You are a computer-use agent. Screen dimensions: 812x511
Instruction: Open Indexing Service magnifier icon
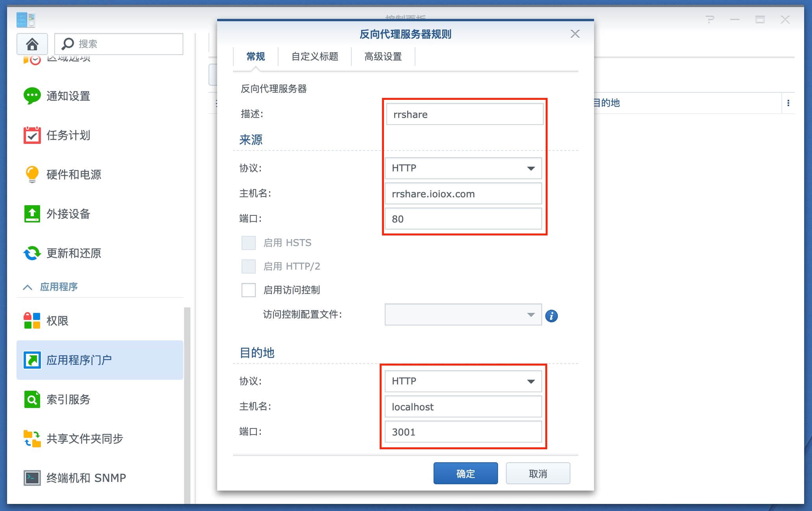pos(32,399)
